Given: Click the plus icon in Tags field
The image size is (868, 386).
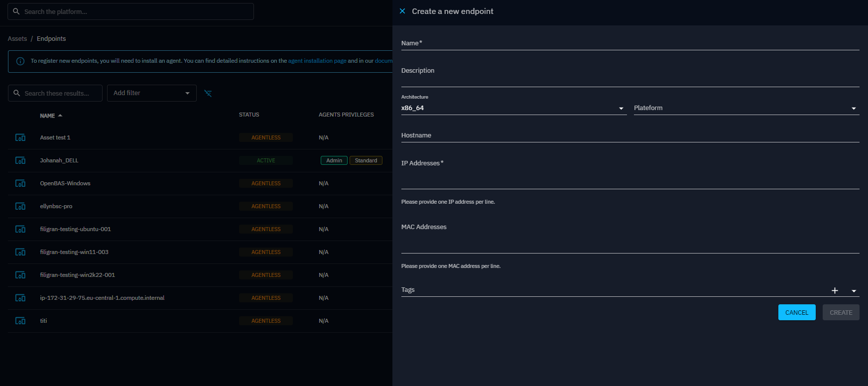Looking at the screenshot, I should 835,290.
